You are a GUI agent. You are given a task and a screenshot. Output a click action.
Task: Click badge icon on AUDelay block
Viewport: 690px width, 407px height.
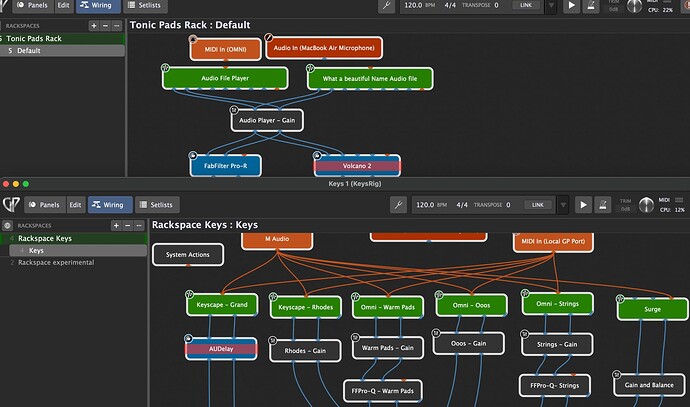(x=188, y=338)
